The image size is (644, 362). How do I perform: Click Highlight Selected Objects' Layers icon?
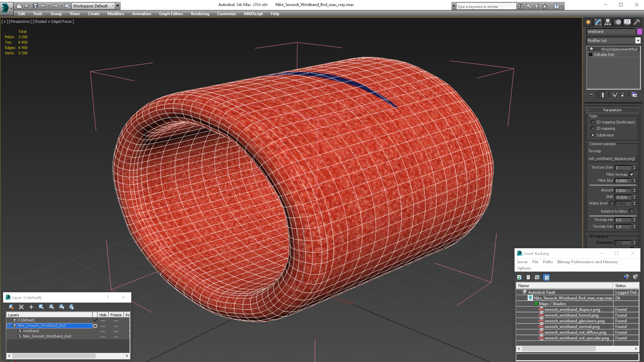click(x=51, y=307)
